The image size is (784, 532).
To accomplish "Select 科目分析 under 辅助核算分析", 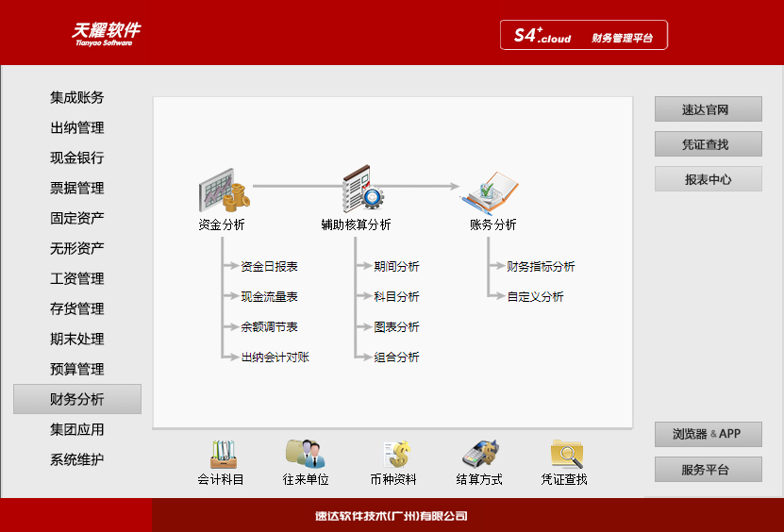I will point(396,297).
